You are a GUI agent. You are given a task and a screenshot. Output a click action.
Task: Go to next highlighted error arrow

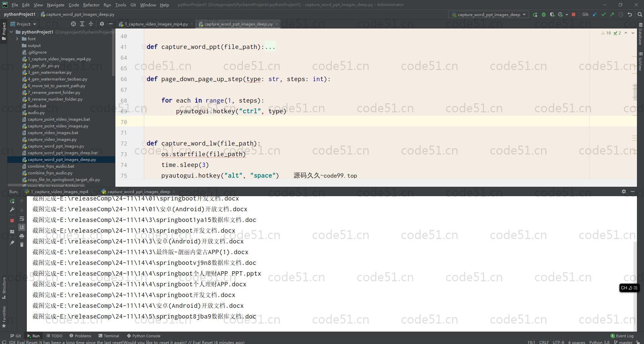coord(633,33)
